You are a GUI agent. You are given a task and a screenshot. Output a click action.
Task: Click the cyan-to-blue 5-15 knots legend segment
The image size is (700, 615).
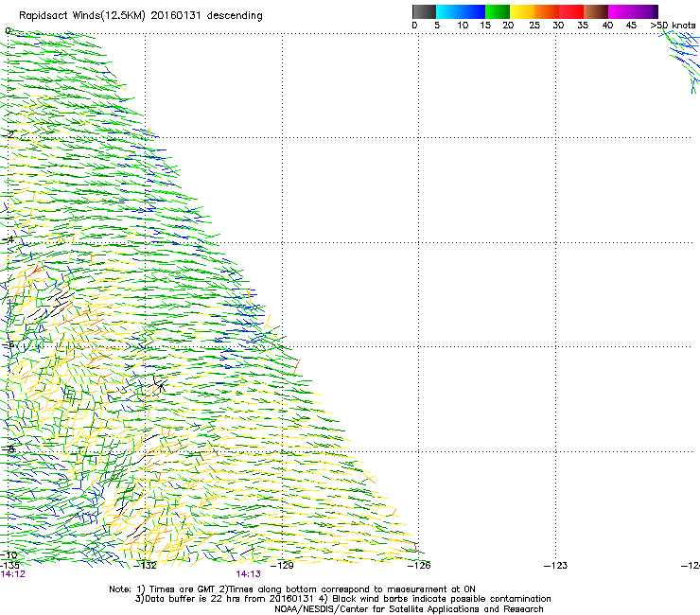[461, 11]
